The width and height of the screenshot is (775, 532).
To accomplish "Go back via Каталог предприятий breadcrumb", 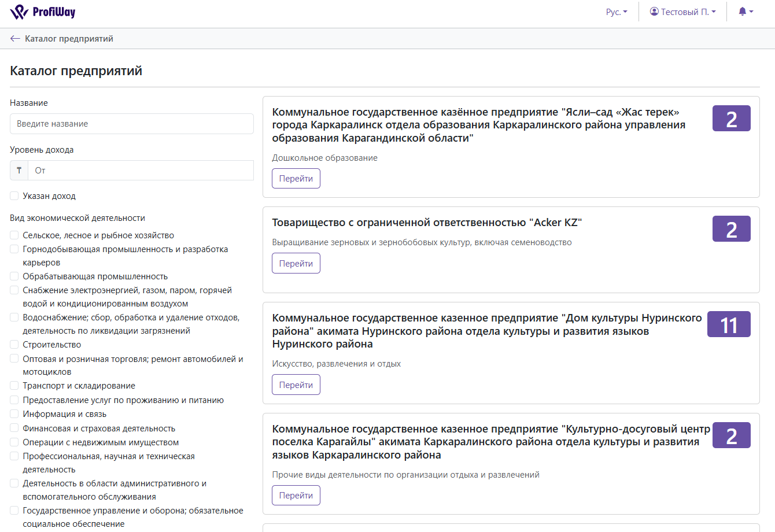I will coord(69,39).
